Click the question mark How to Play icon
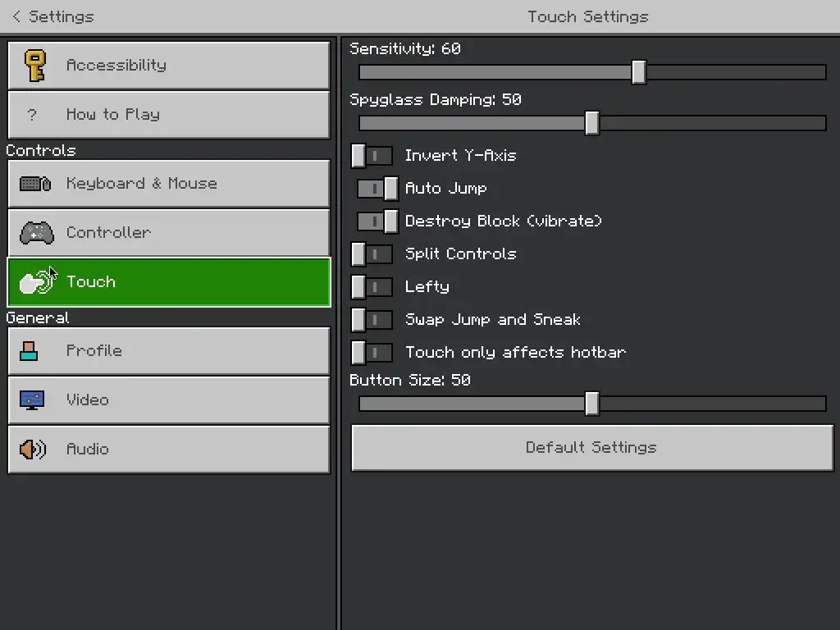 pyautogui.click(x=33, y=115)
